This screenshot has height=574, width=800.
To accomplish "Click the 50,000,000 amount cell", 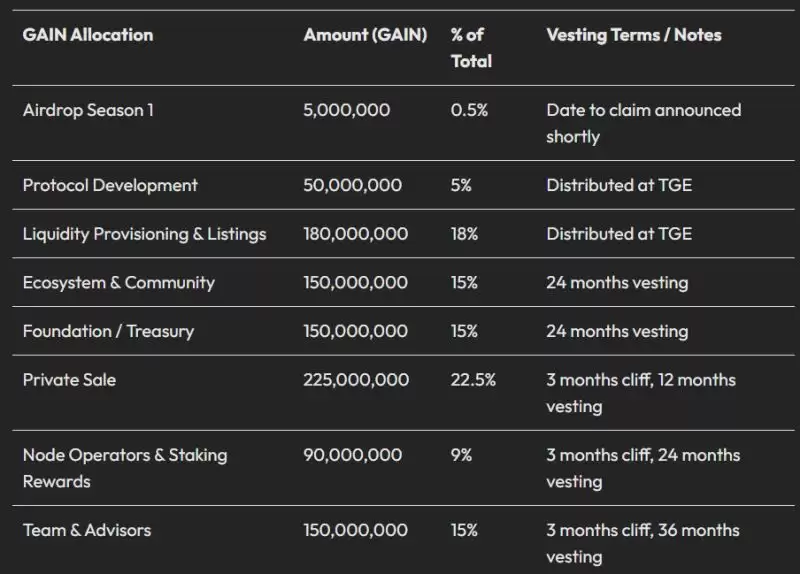I will tap(352, 185).
